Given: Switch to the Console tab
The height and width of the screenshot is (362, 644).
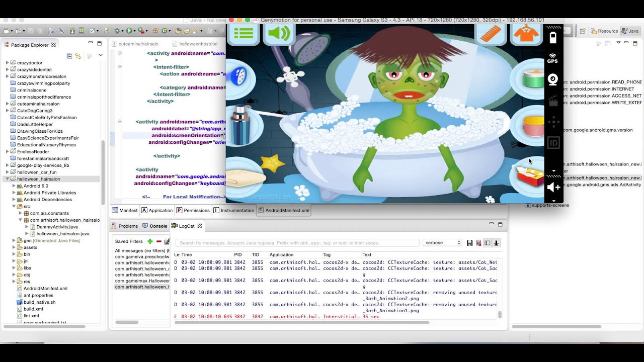Looking at the screenshot, I should [x=155, y=226].
